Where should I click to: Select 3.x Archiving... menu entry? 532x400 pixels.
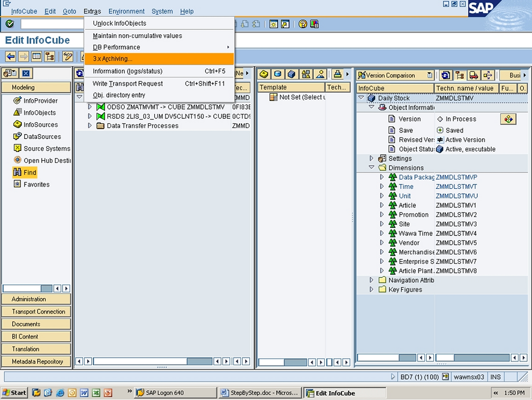[159, 59]
